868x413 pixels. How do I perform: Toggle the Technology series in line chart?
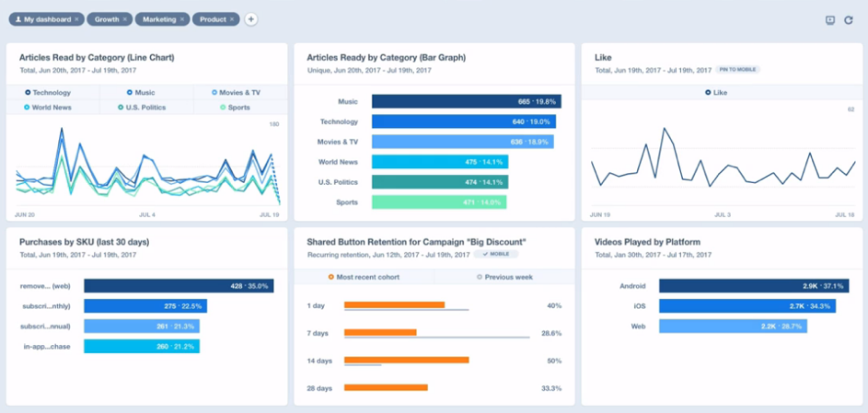coord(49,92)
